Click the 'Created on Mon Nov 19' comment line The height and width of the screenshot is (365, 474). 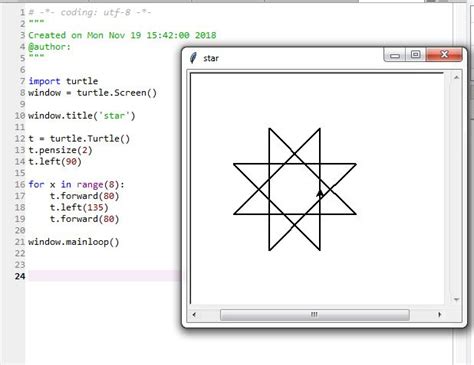pyautogui.click(x=122, y=35)
